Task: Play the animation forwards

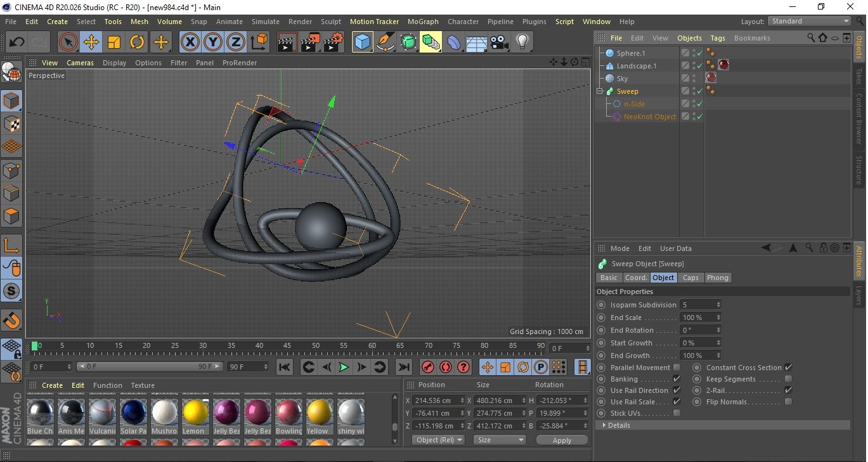Action: click(344, 367)
